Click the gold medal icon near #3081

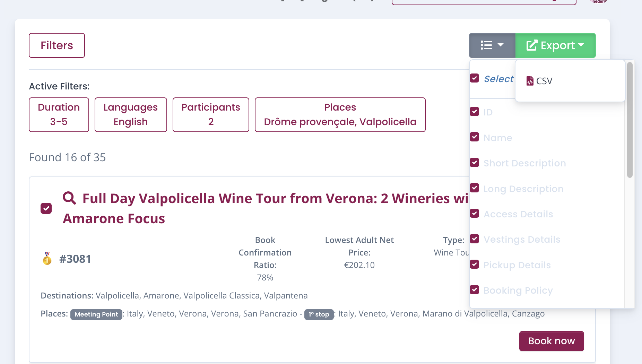pyautogui.click(x=47, y=259)
